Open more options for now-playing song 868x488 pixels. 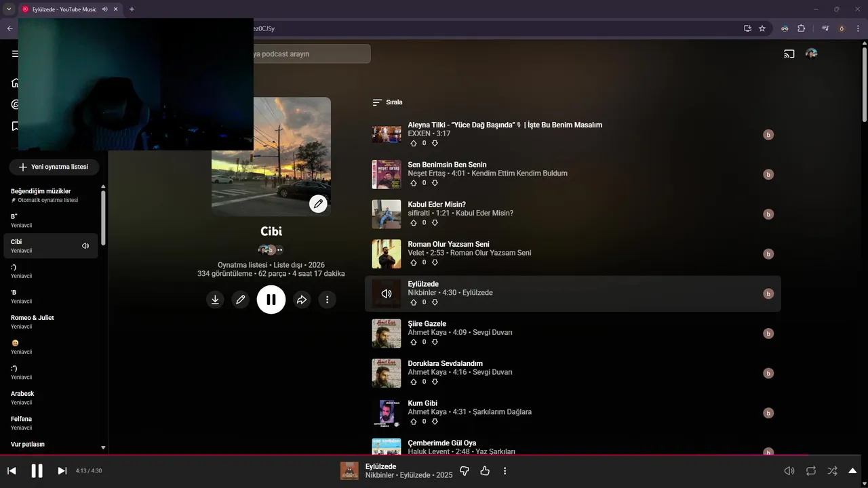point(505,471)
